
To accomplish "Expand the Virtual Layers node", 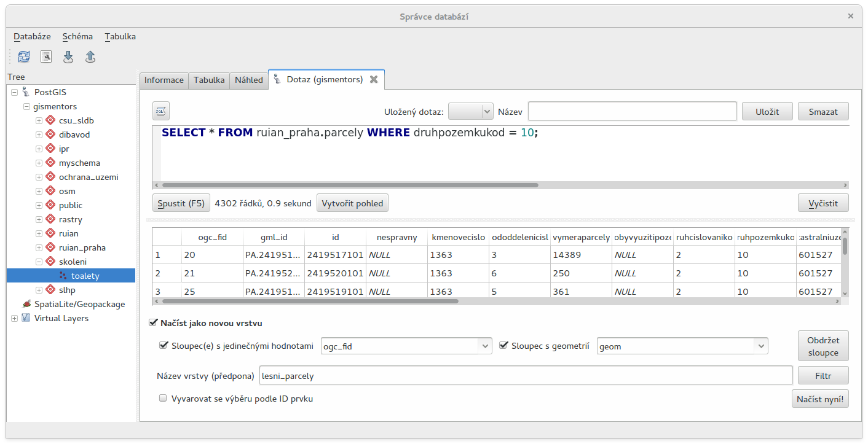I will coord(15,318).
